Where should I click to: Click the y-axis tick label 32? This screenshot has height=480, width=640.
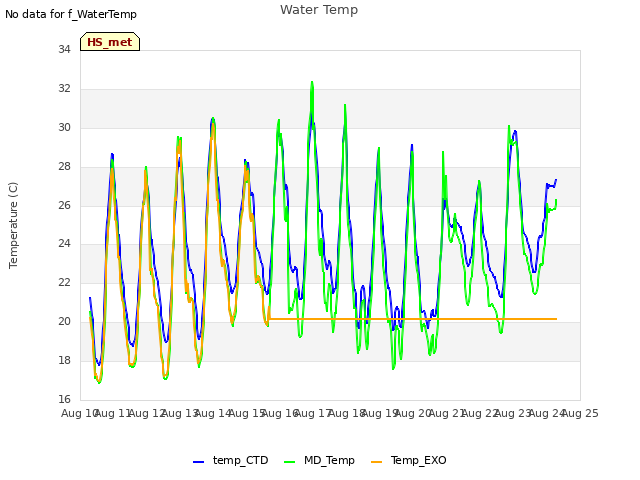pyautogui.click(x=64, y=89)
